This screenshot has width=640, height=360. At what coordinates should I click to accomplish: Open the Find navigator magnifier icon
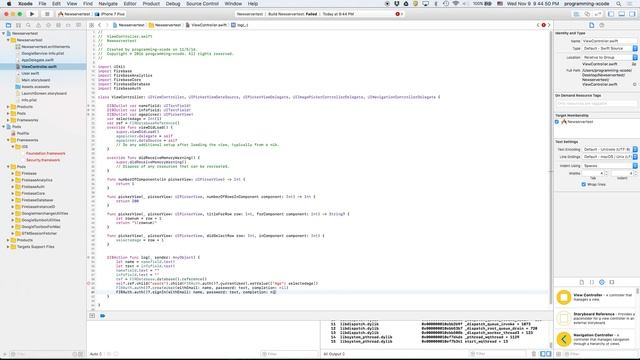(x=28, y=25)
